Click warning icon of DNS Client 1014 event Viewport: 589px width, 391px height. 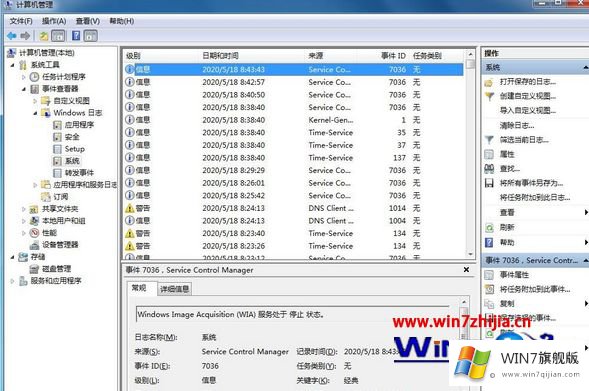tap(130, 208)
